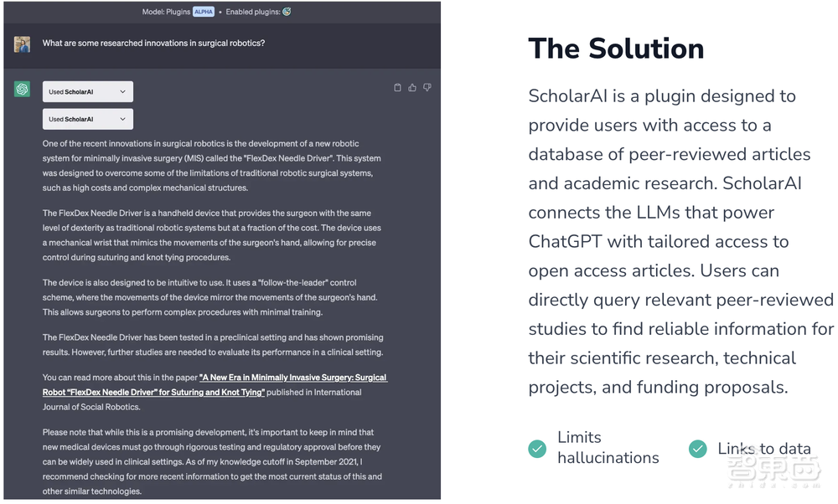Click the thumbs up icon
The image size is (838, 504).
[412, 87]
